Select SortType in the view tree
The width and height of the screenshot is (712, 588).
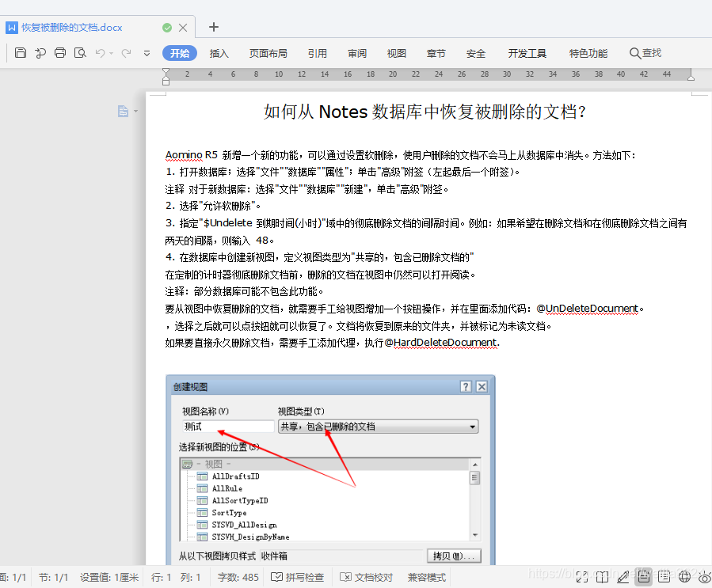[230, 513]
